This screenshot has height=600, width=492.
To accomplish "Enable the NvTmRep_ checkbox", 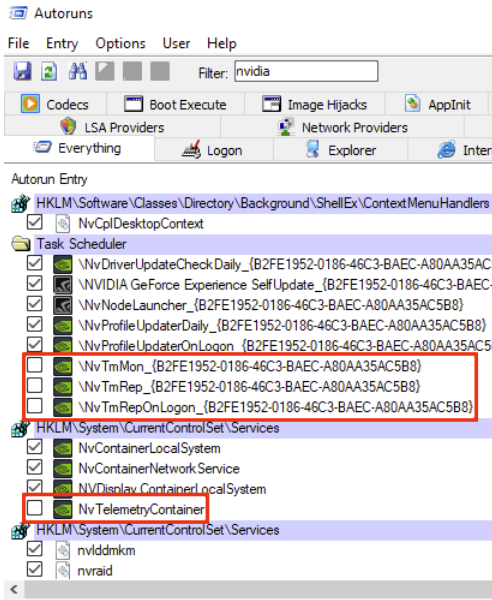I will point(34,385).
